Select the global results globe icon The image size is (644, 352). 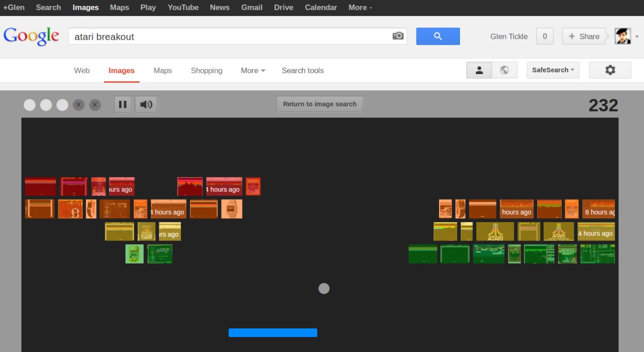[504, 70]
